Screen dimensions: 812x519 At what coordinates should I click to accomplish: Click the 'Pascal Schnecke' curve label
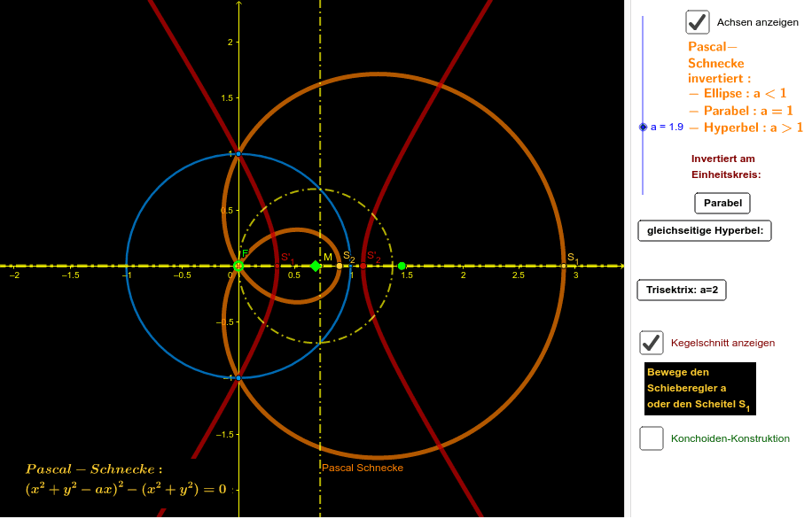tap(363, 468)
